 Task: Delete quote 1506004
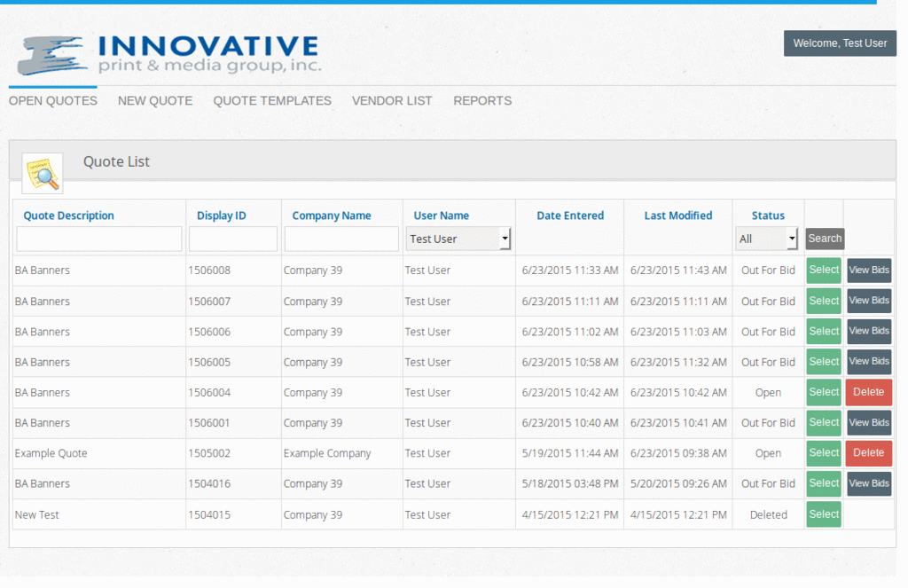pos(869,392)
